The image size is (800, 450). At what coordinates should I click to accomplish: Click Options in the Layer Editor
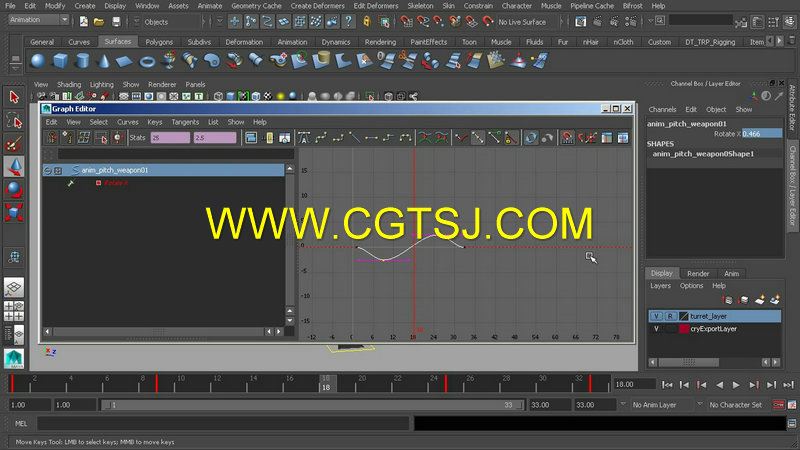(x=691, y=286)
